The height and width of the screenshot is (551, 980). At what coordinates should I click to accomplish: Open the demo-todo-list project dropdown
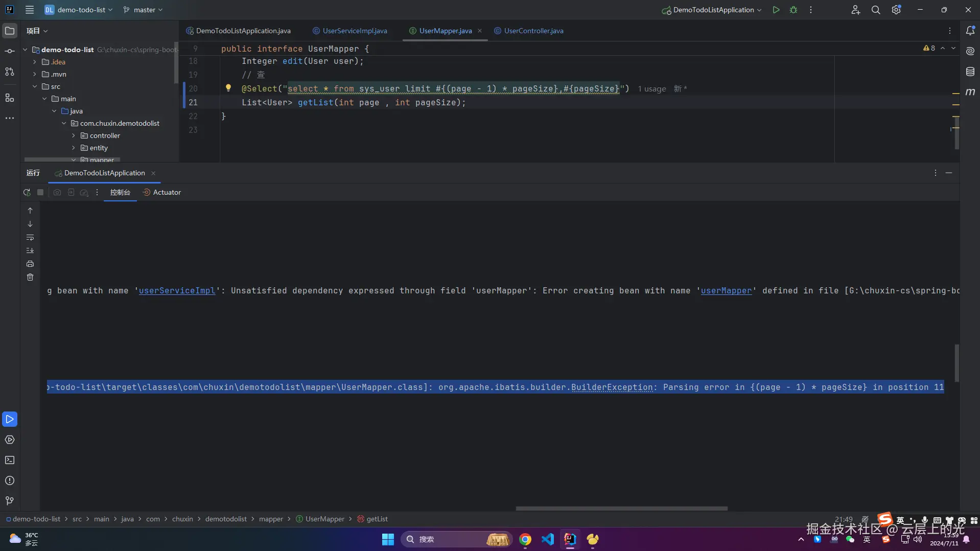79,10
